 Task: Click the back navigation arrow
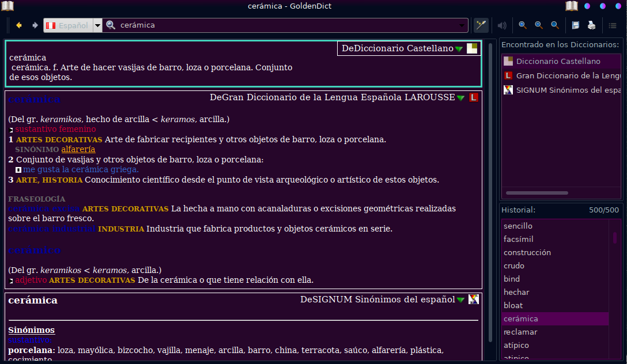19,25
